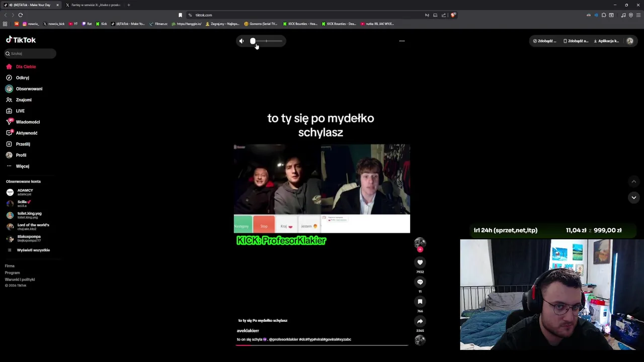
Task: Open the three-dot video options menu
Action: [402, 41]
